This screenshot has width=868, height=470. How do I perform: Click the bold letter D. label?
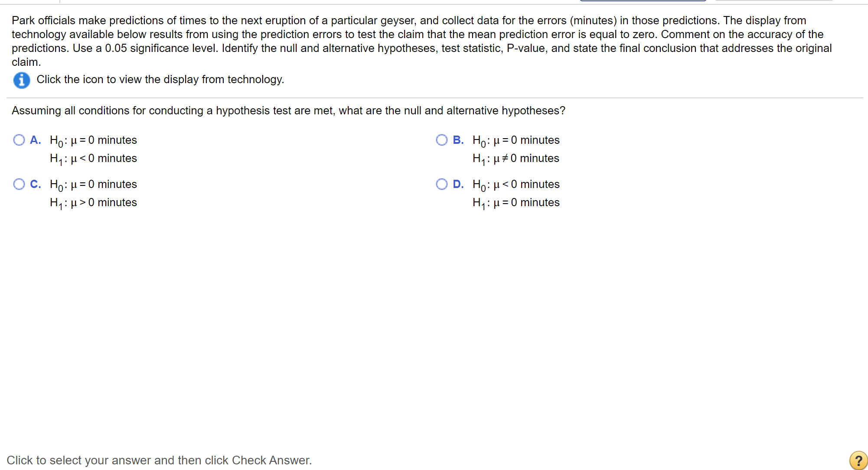[458, 184]
